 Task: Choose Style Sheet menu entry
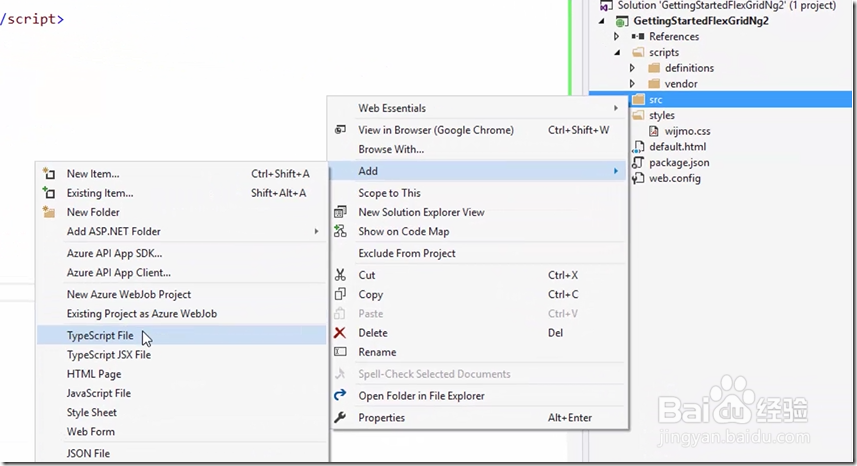coord(181,412)
